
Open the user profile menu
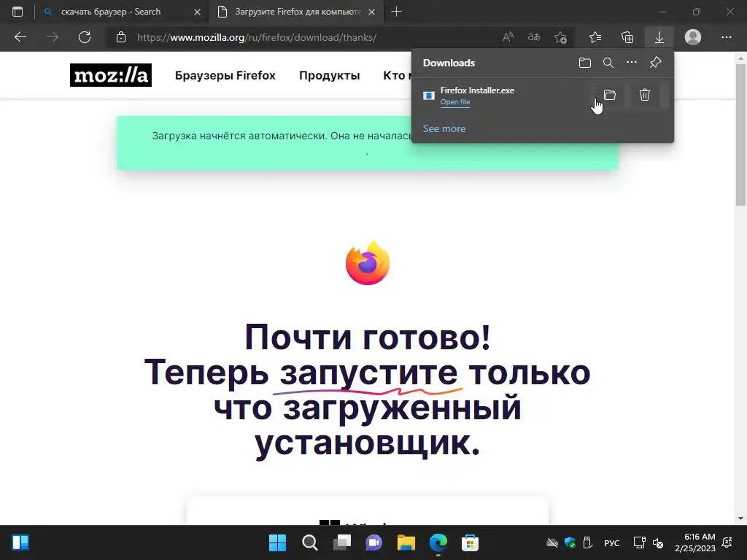pos(693,37)
